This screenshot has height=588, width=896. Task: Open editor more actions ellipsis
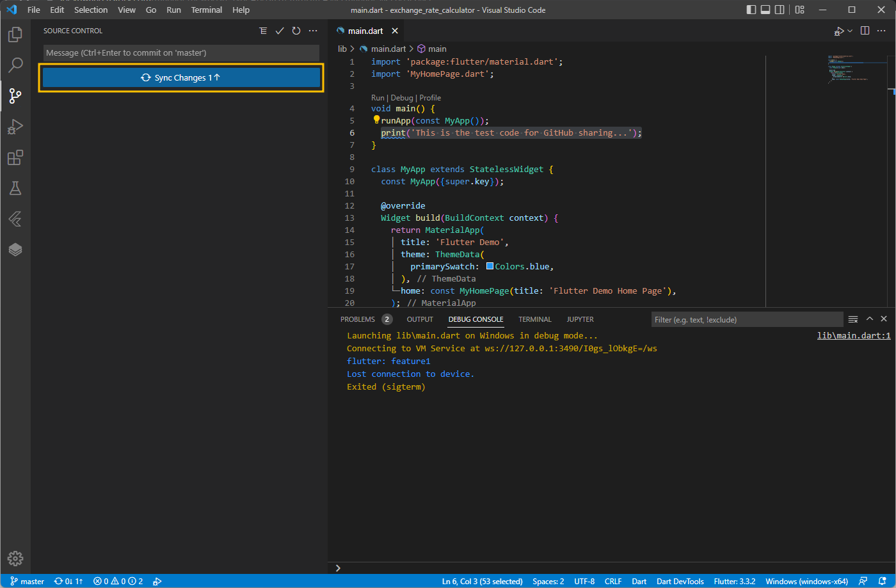point(882,31)
